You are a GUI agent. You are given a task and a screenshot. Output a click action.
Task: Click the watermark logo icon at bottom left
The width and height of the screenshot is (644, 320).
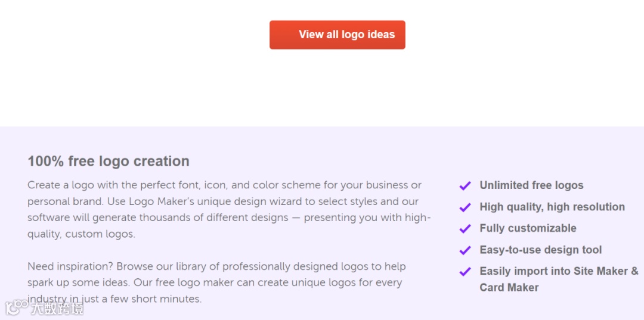click(16, 307)
